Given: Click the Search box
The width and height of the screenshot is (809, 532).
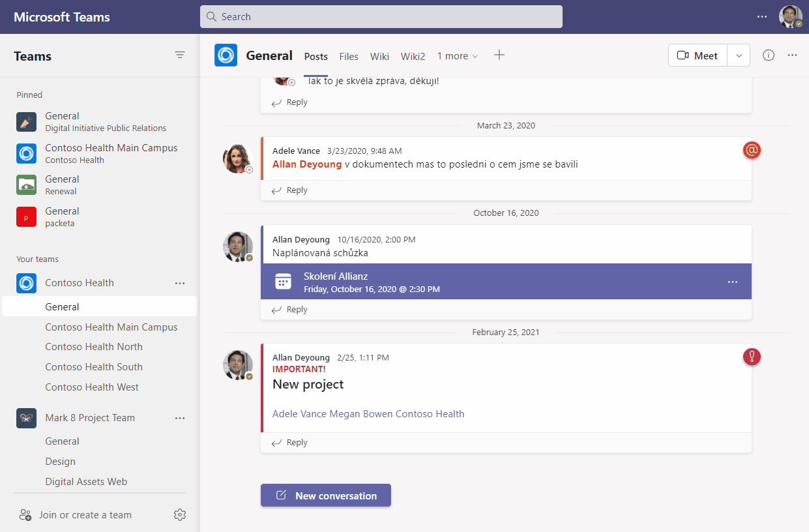Looking at the screenshot, I should tap(381, 17).
